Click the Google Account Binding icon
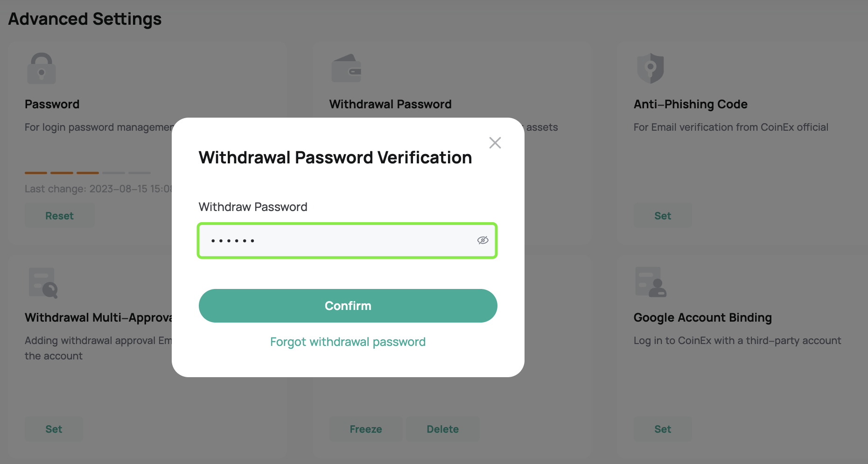Screen dimensions: 868x464 point(651,282)
